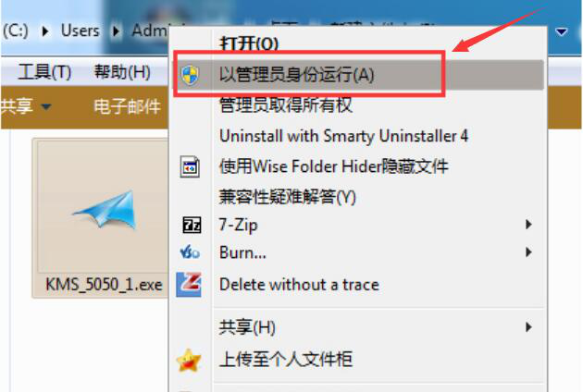Select the KMS_5050_1.exe paper plane icon
This screenshot has height=392, width=583.
tap(105, 209)
